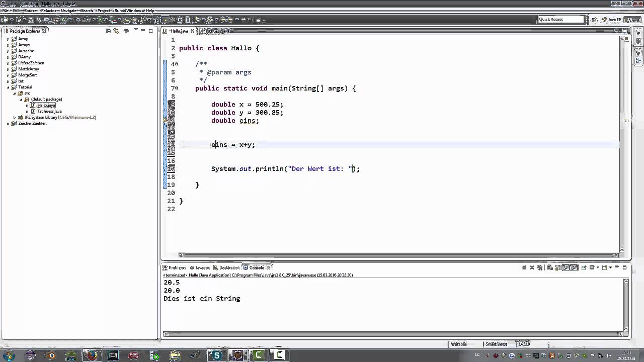Click the editor horizontal scrollbar
The image size is (644, 362).
coord(400,255)
